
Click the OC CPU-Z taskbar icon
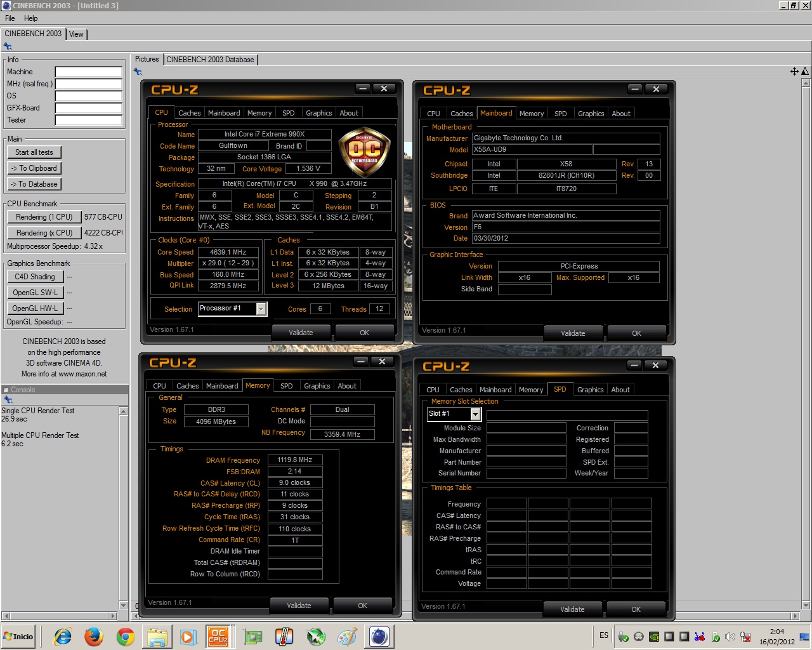coord(219,636)
